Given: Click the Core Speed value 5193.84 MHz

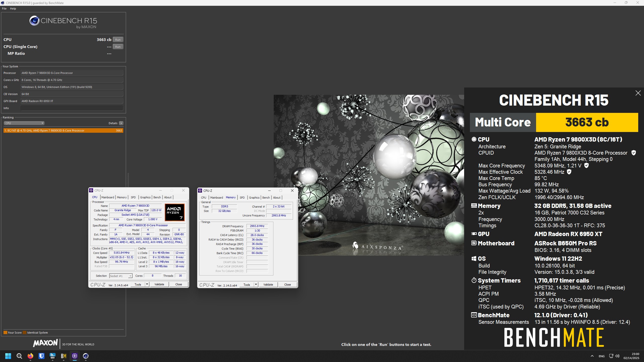Looking at the screenshot, I should pyautogui.click(x=122, y=253).
